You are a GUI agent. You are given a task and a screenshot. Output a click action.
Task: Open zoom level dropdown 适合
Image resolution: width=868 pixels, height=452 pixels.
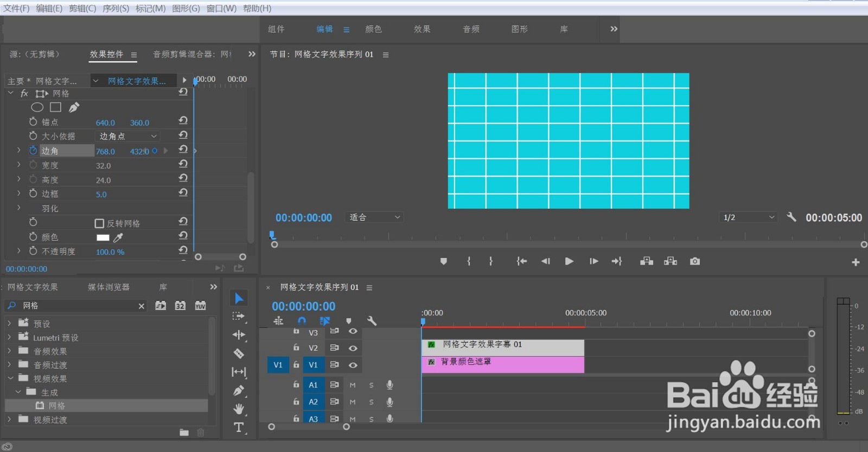tap(374, 217)
